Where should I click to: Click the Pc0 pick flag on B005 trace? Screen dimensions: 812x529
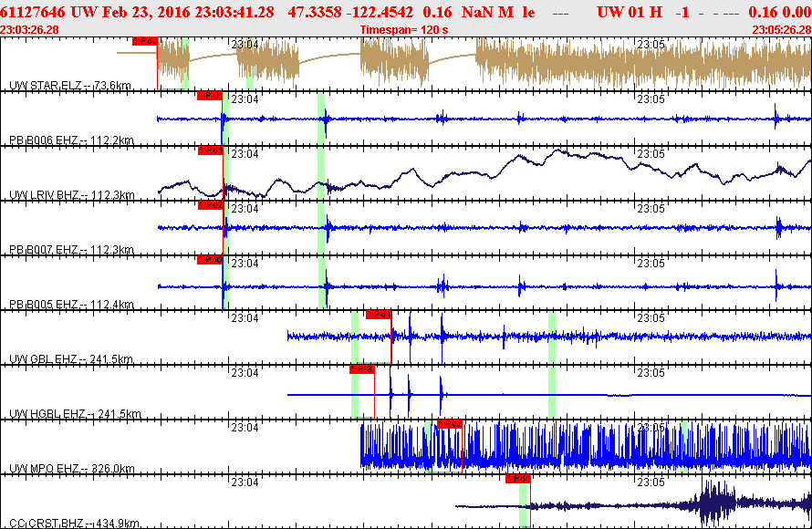[210, 260]
